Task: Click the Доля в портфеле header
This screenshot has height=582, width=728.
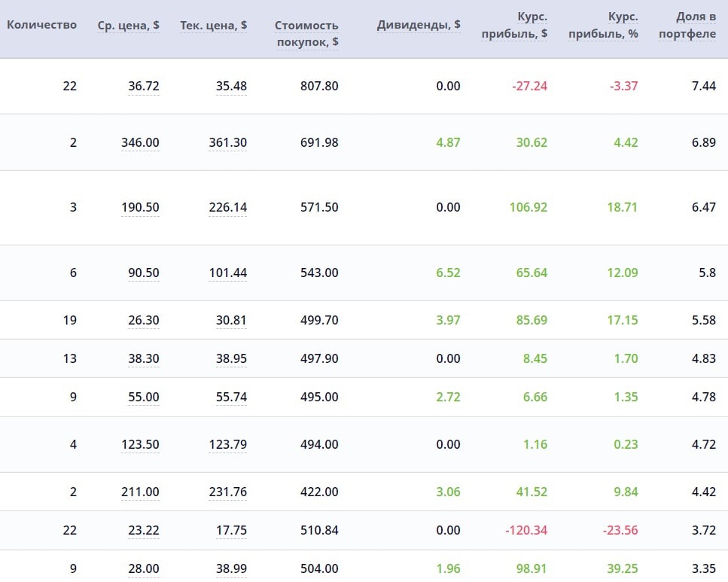Action: pyautogui.click(x=687, y=25)
